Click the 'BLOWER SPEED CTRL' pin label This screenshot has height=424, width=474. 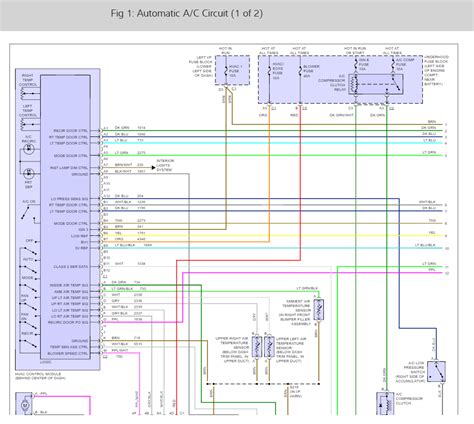(68, 353)
